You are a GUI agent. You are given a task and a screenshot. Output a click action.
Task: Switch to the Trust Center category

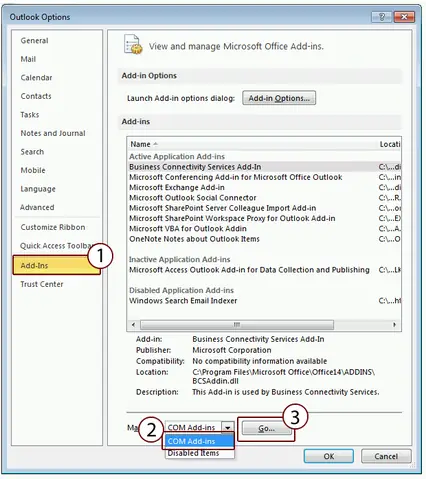pyautogui.click(x=42, y=284)
